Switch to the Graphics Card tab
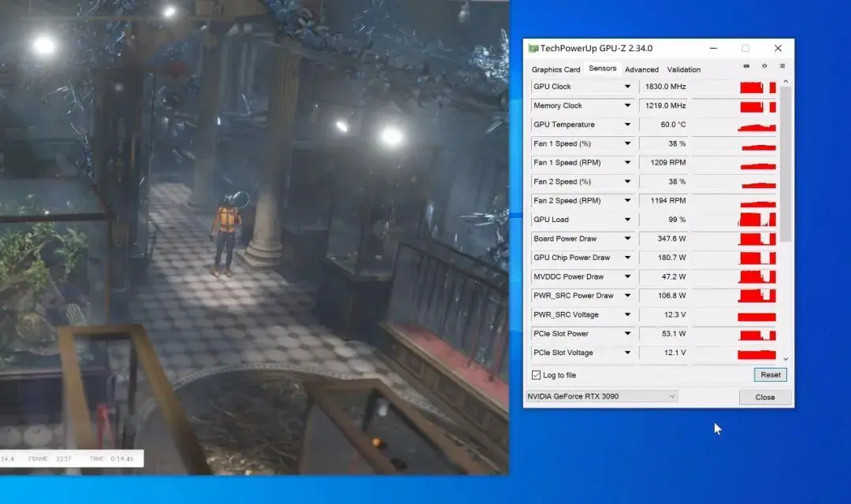 [556, 69]
